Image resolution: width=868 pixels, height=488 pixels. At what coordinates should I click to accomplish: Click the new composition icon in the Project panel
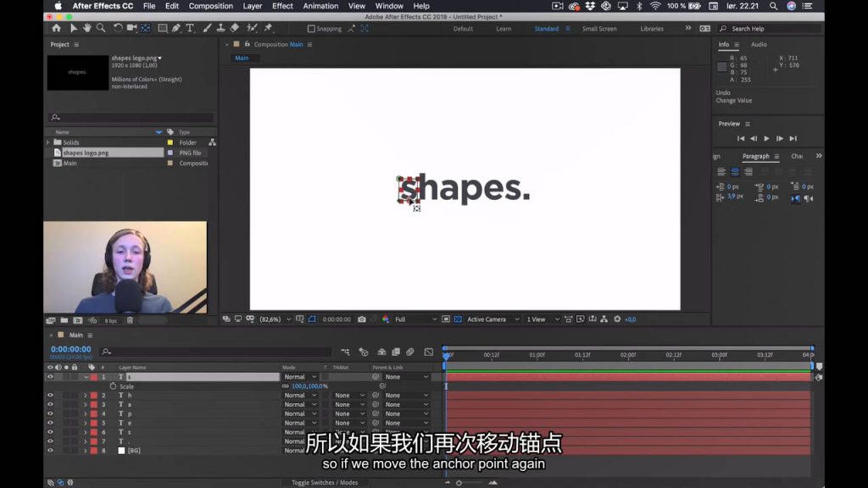tap(78, 320)
